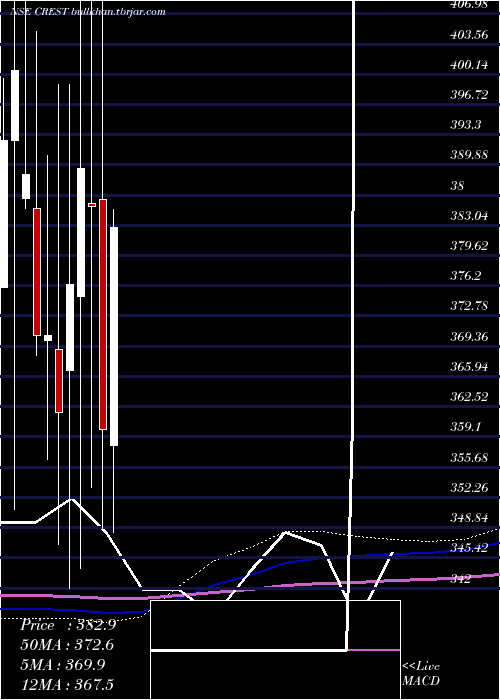This screenshot has width=500, height=700.
Task: Click the 352.26 price axis label
Action: [469, 488]
